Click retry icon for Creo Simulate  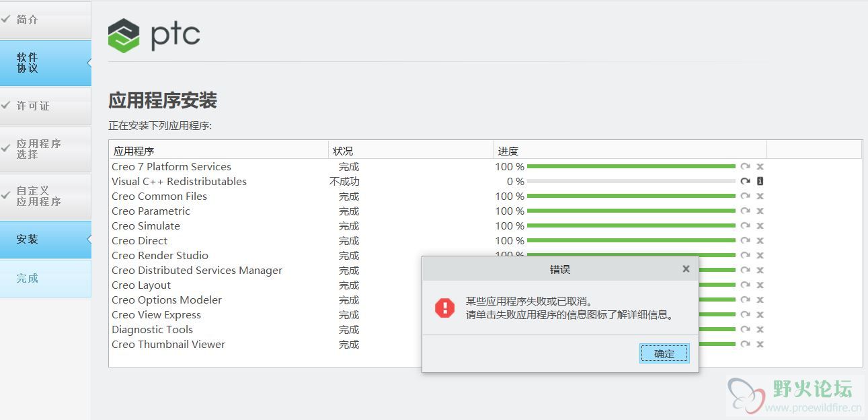click(745, 225)
